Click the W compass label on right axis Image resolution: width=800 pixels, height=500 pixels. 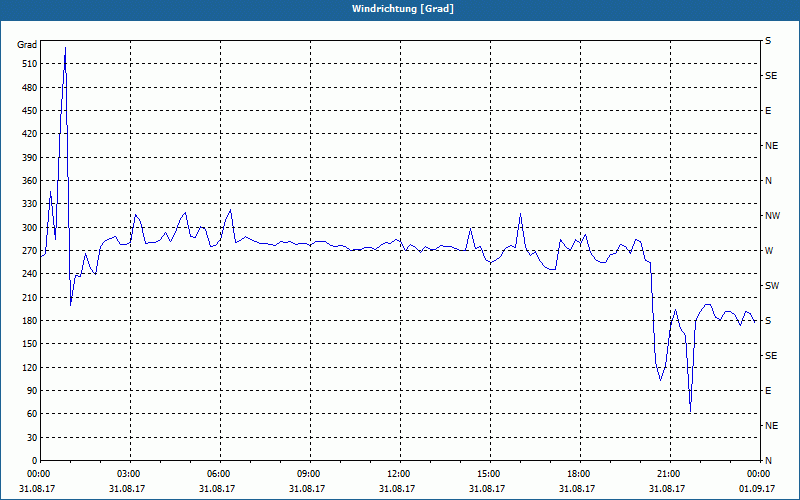point(769,251)
